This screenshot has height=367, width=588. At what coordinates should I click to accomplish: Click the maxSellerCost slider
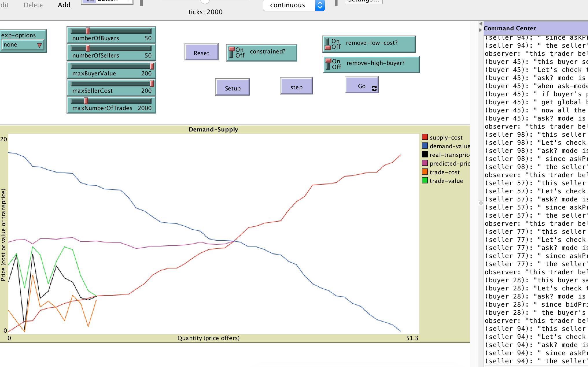tap(111, 87)
